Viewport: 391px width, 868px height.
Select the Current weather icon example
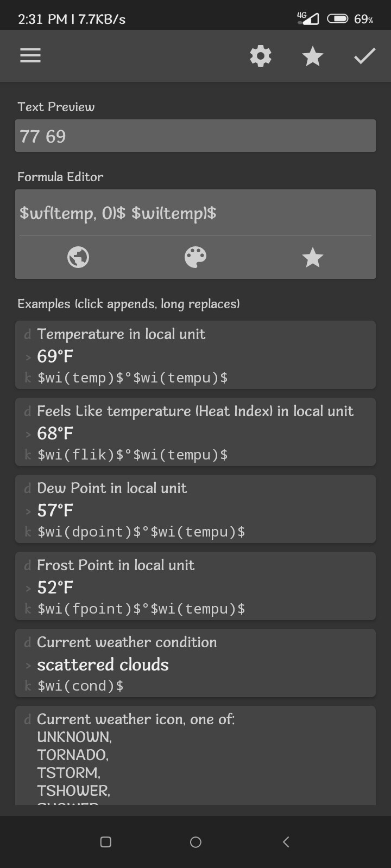(195, 754)
